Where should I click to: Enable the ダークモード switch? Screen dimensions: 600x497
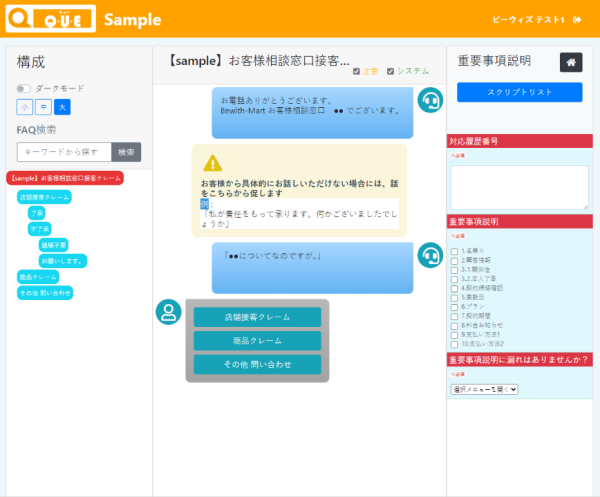click(x=23, y=89)
